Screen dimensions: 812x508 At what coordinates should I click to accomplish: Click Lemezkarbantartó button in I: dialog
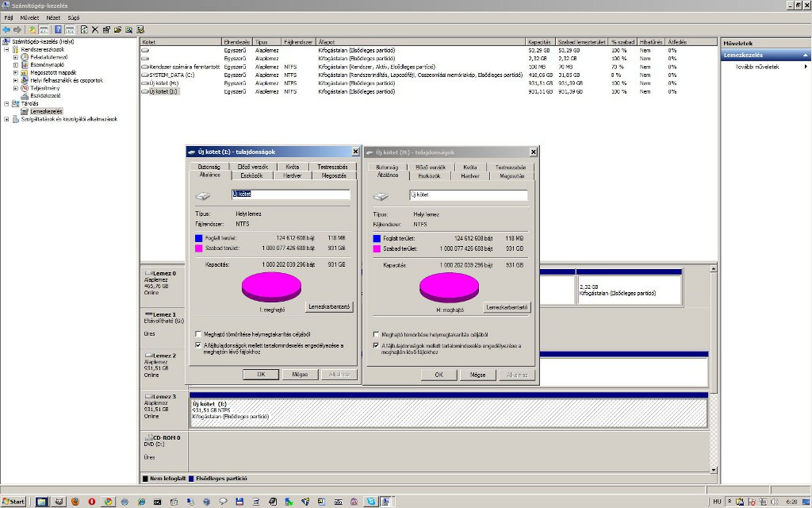point(329,306)
